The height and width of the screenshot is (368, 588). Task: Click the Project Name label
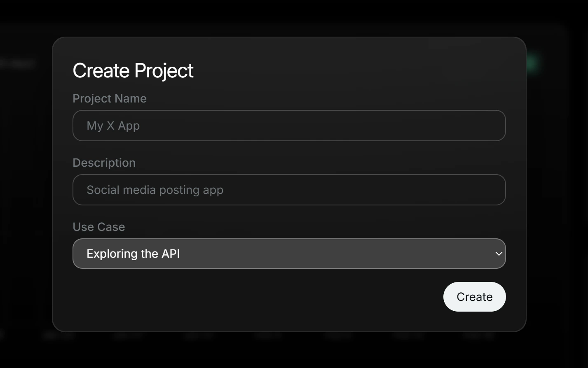pyautogui.click(x=109, y=98)
